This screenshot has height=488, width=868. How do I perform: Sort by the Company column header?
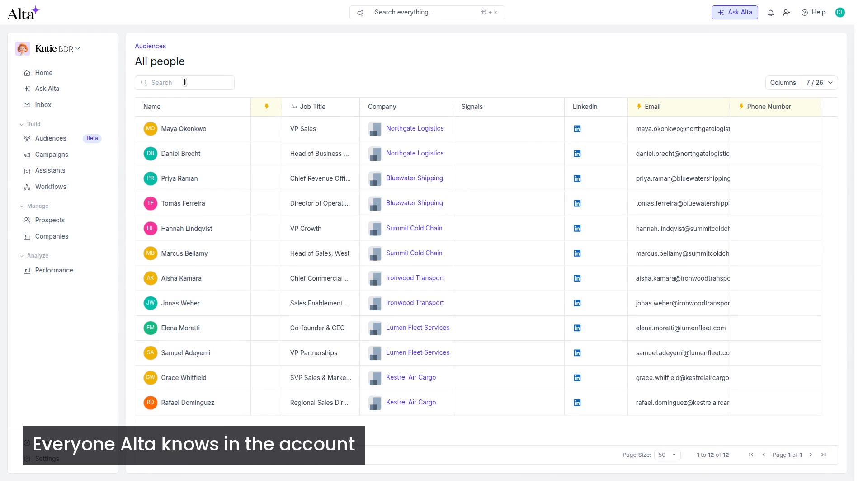(406, 107)
